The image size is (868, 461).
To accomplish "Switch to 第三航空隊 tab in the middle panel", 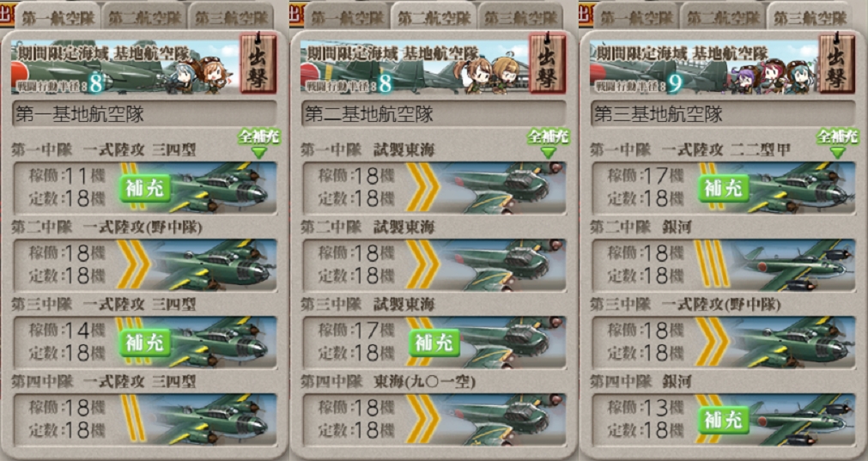I will (x=521, y=17).
